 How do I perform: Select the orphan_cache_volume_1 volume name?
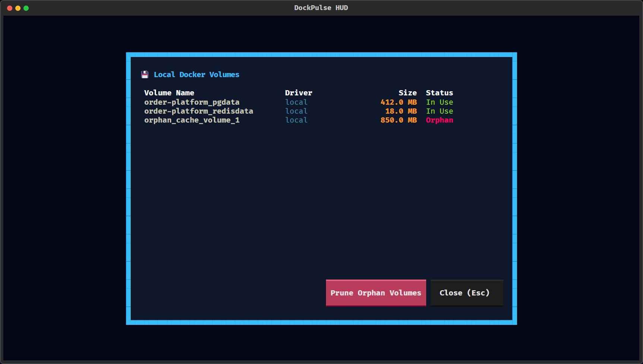click(192, 120)
